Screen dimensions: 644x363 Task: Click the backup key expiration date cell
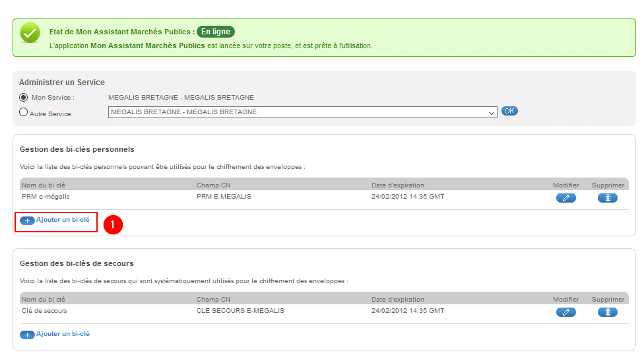click(408, 310)
